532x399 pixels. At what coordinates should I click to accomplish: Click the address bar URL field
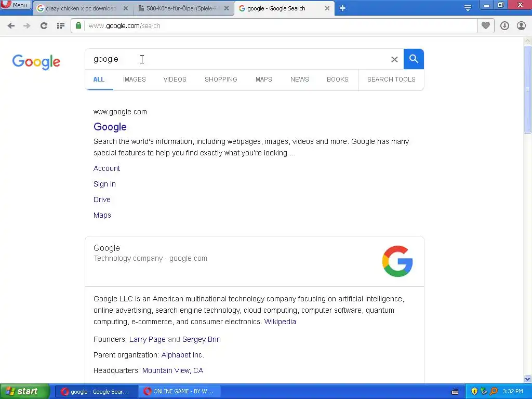pos(280,26)
